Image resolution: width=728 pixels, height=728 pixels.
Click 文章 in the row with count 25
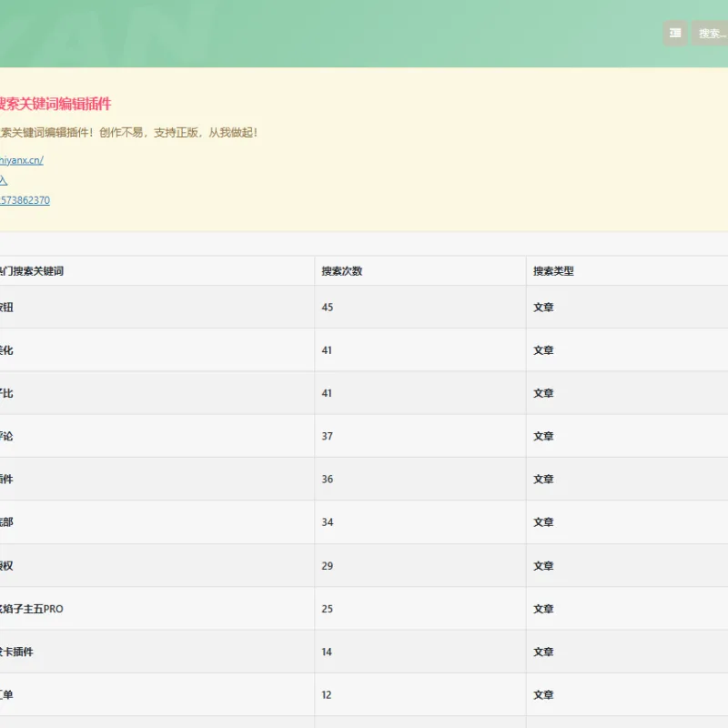pyautogui.click(x=543, y=608)
